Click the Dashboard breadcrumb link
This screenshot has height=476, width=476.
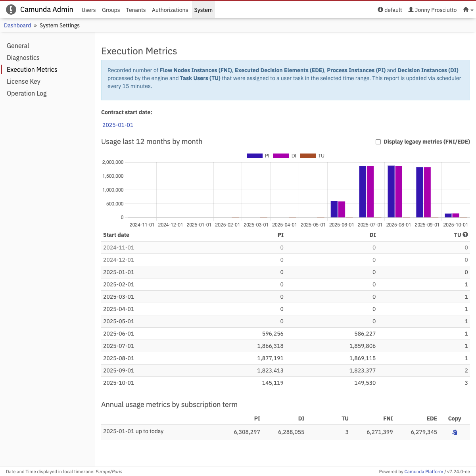pyautogui.click(x=17, y=25)
